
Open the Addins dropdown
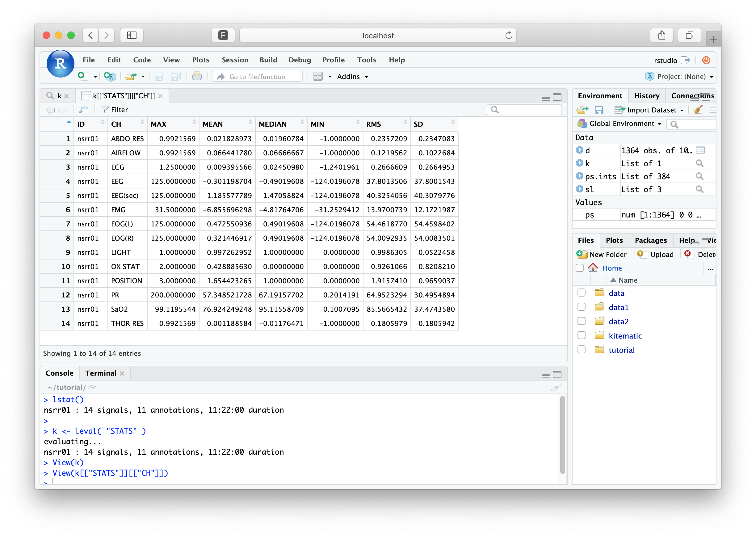pos(352,77)
